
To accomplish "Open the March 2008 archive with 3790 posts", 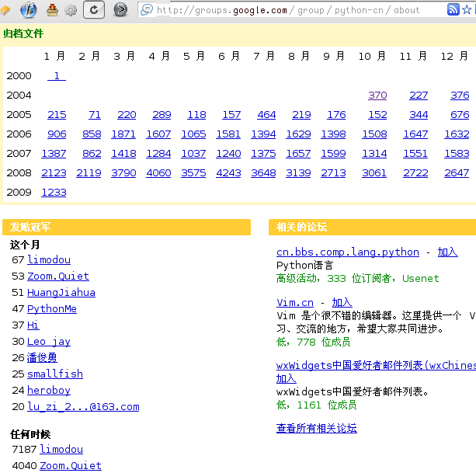I will (123, 173).
